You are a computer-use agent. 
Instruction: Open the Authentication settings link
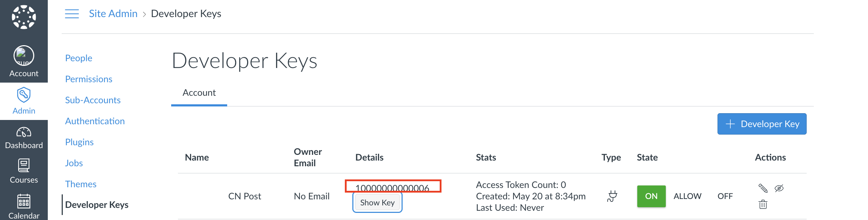click(95, 121)
